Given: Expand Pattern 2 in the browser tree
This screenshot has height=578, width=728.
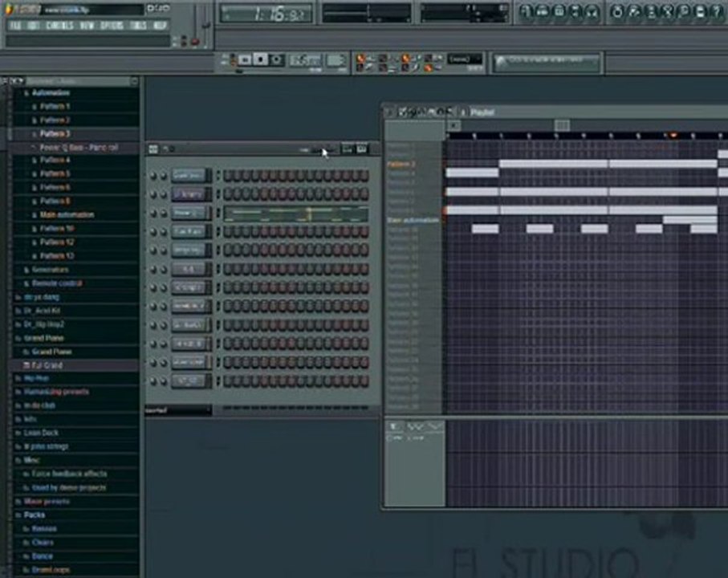Looking at the screenshot, I should [x=55, y=120].
